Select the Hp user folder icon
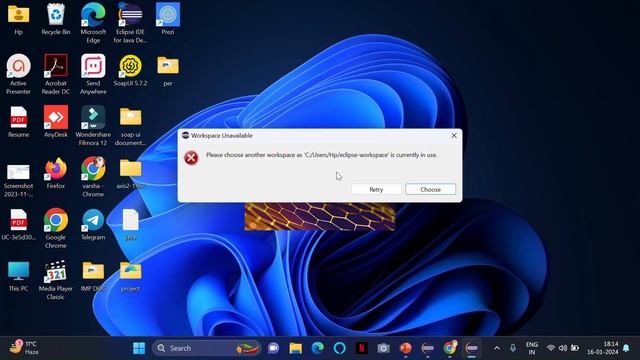The width and height of the screenshot is (640, 360). tap(18, 20)
